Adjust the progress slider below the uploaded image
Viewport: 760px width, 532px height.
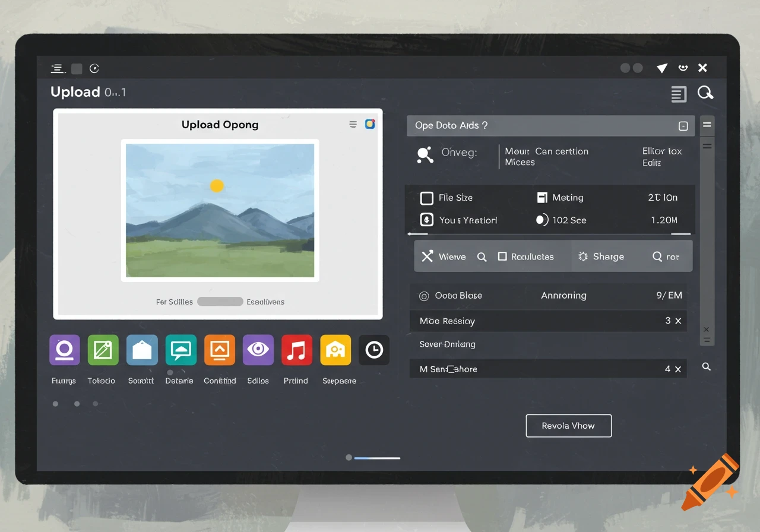coord(220,301)
